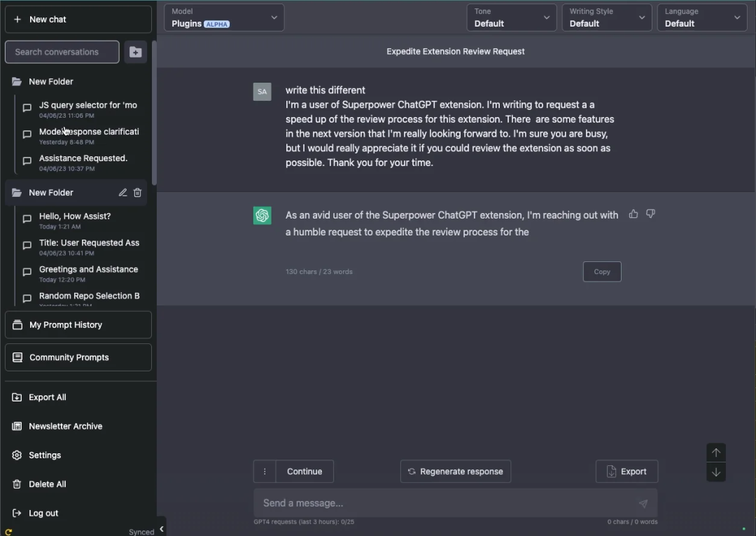Open the Greetings and Assistance conversation
Image resolution: width=756 pixels, height=536 pixels.
point(80,273)
